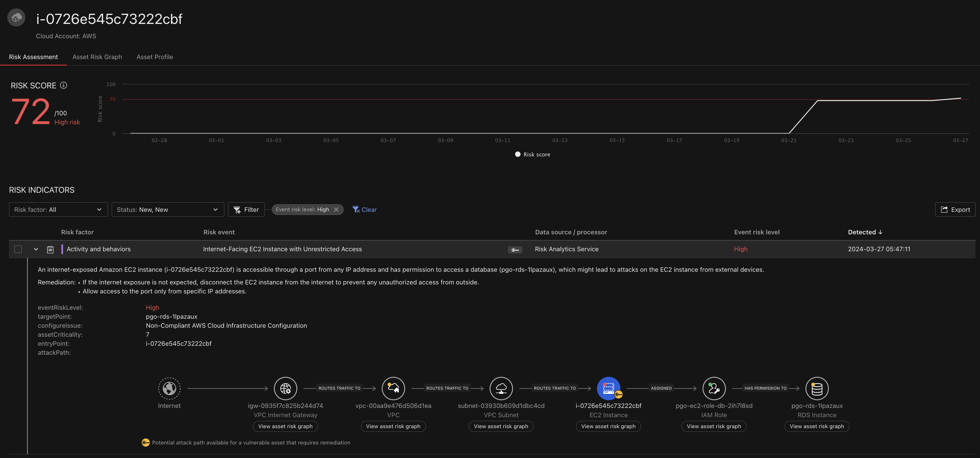Click the cloud asset icon beside the instance ID
980x458 pixels.
(x=16, y=17)
